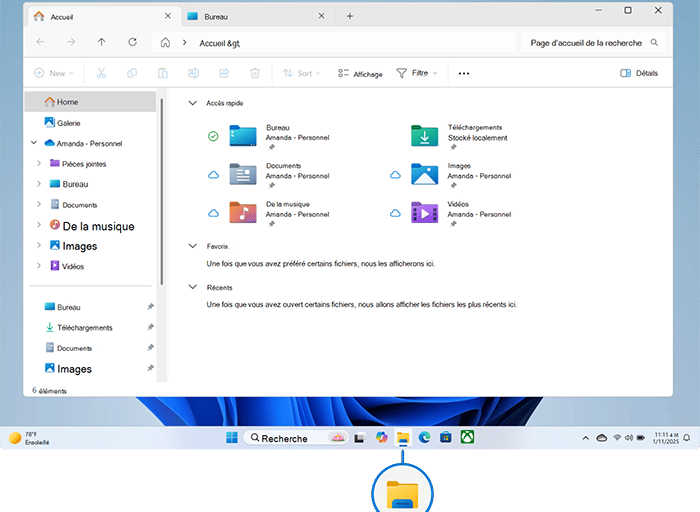Click the OneDrive cloud tray icon
Screen dimensions: 700x512
pyautogui.click(x=601, y=438)
